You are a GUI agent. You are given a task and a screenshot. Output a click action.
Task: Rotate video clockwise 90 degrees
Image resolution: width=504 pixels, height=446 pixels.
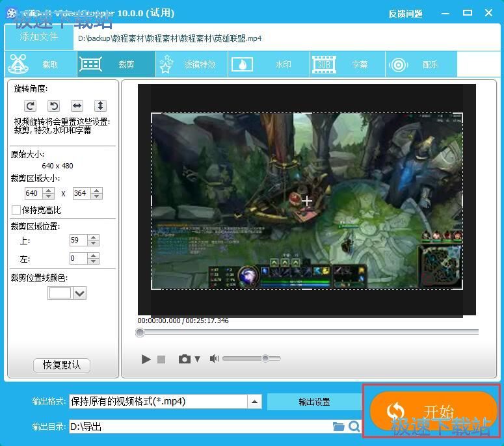[x=30, y=106]
